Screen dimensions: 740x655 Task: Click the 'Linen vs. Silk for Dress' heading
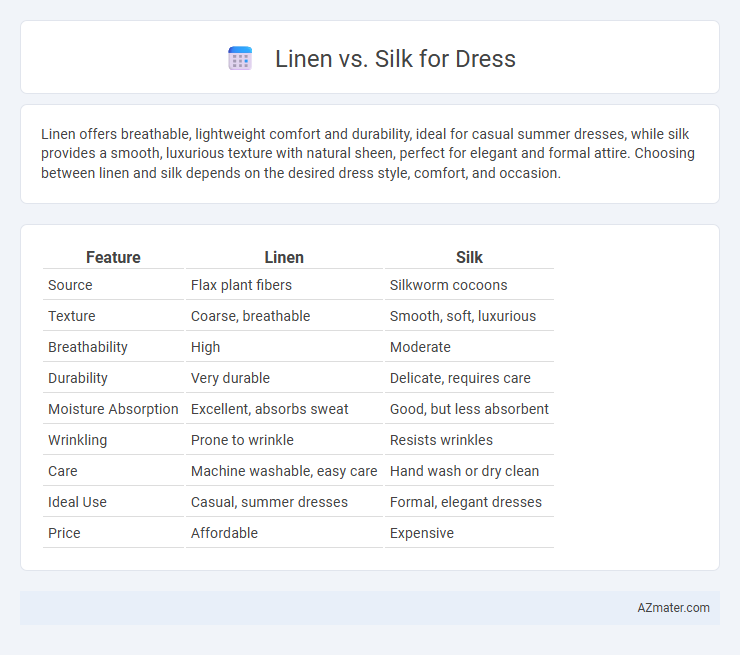(x=395, y=59)
